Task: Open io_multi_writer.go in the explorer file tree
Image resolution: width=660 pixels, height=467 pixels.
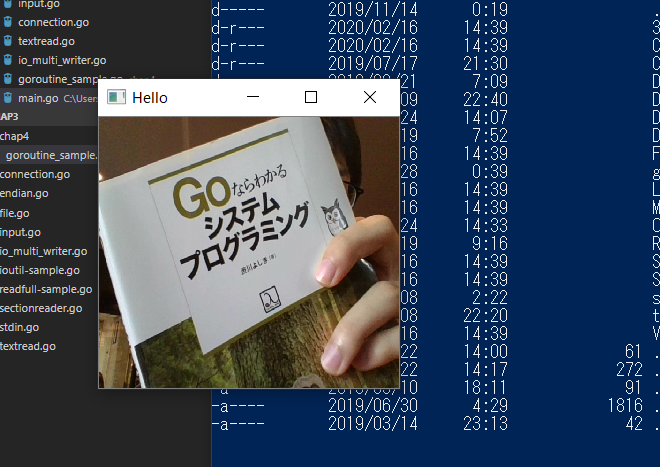Action: [x=43, y=251]
